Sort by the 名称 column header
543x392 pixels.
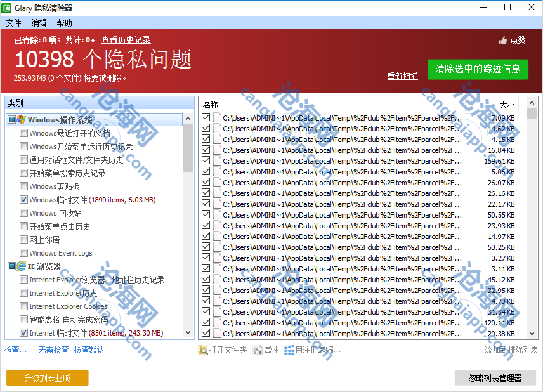pyautogui.click(x=211, y=105)
